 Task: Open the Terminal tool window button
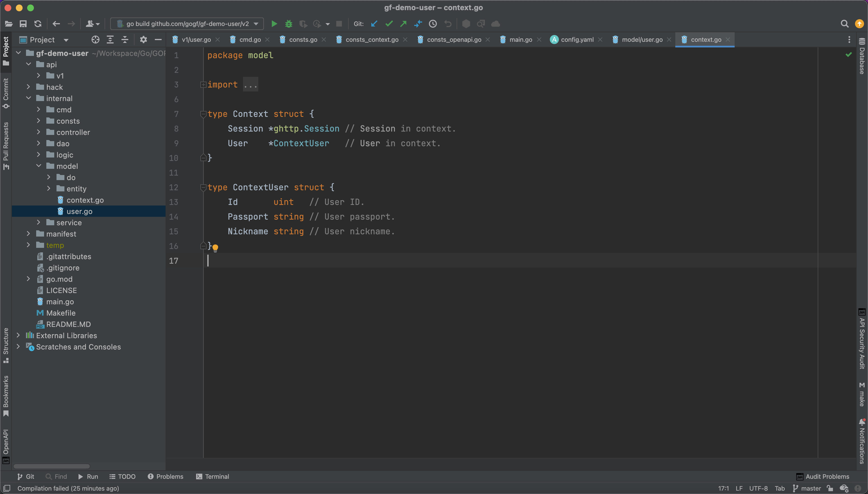(212, 476)
